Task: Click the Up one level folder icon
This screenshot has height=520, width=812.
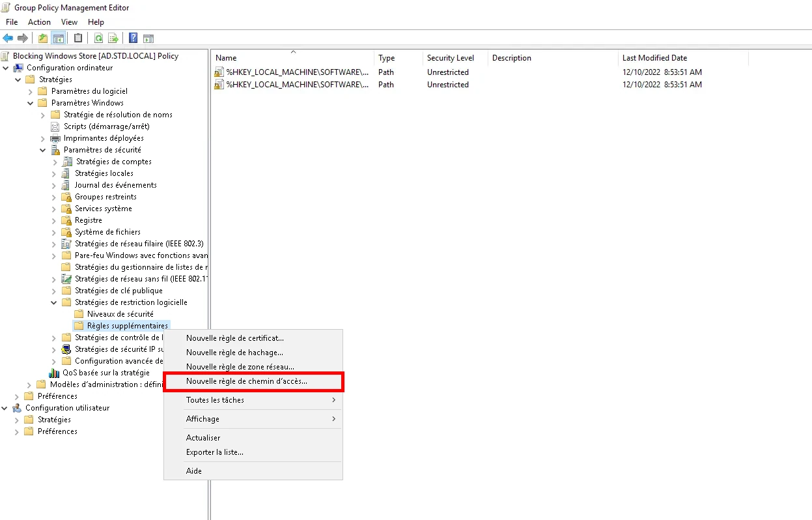Action: (43, 38)
